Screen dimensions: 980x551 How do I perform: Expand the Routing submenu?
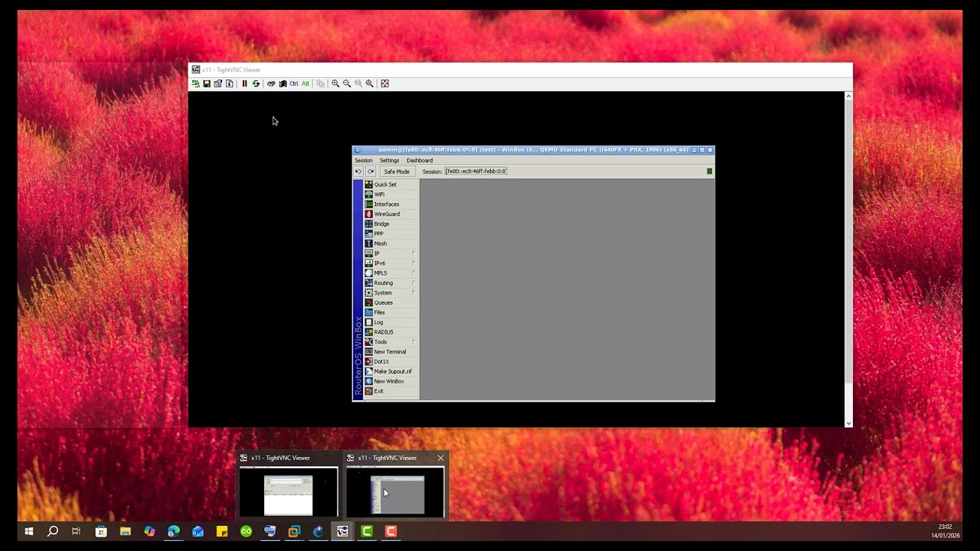point(413,283)
